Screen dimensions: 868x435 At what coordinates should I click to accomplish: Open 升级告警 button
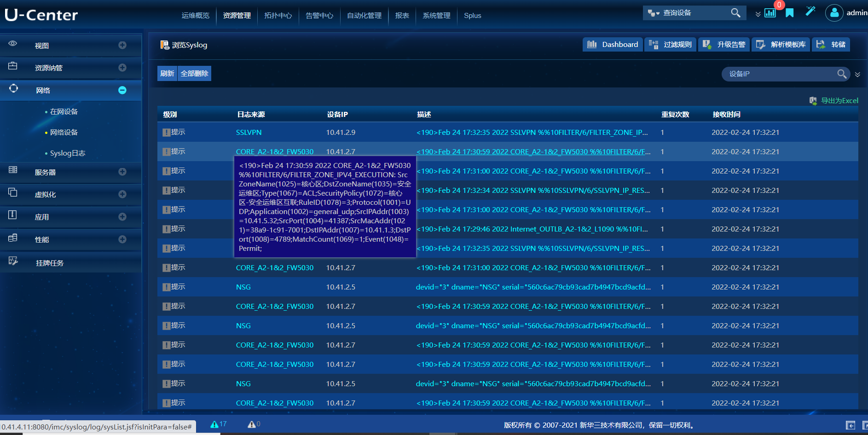(724, 45)
